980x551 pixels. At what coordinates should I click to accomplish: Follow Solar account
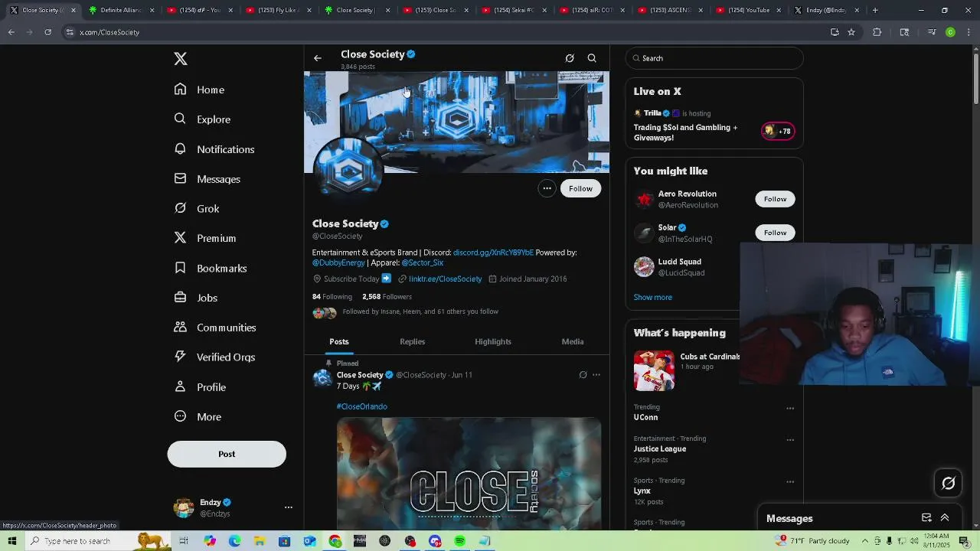[775, 233]
